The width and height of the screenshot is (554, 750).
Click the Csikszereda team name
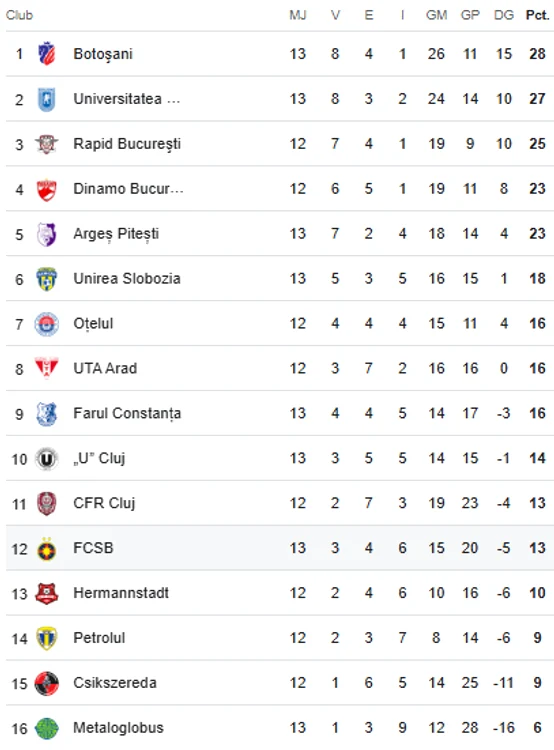115,683
